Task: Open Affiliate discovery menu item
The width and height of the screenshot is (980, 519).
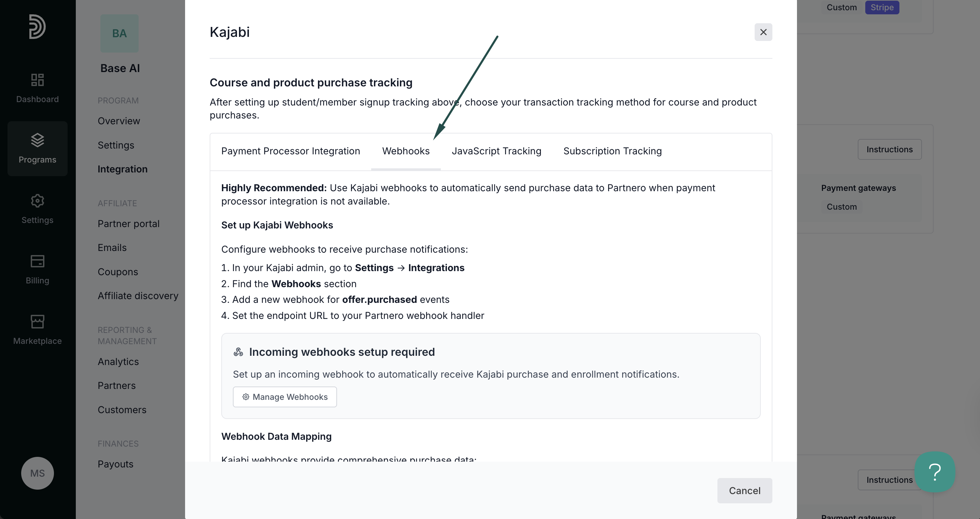Action: [138, 296]
